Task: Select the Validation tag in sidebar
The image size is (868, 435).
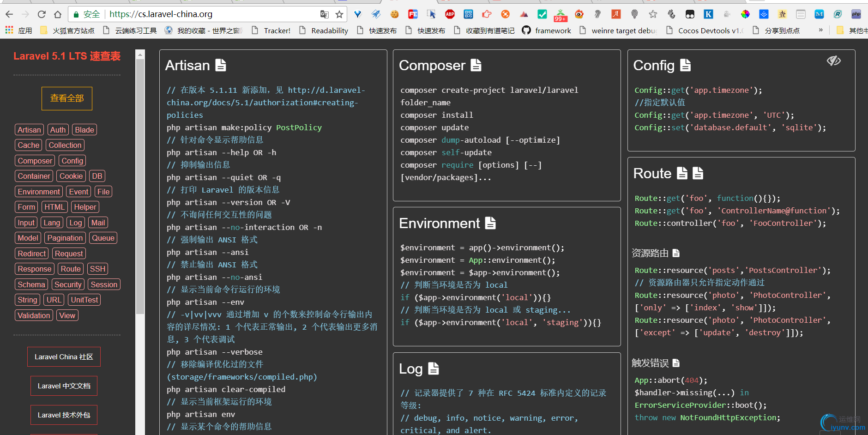Action: [34, 315]
